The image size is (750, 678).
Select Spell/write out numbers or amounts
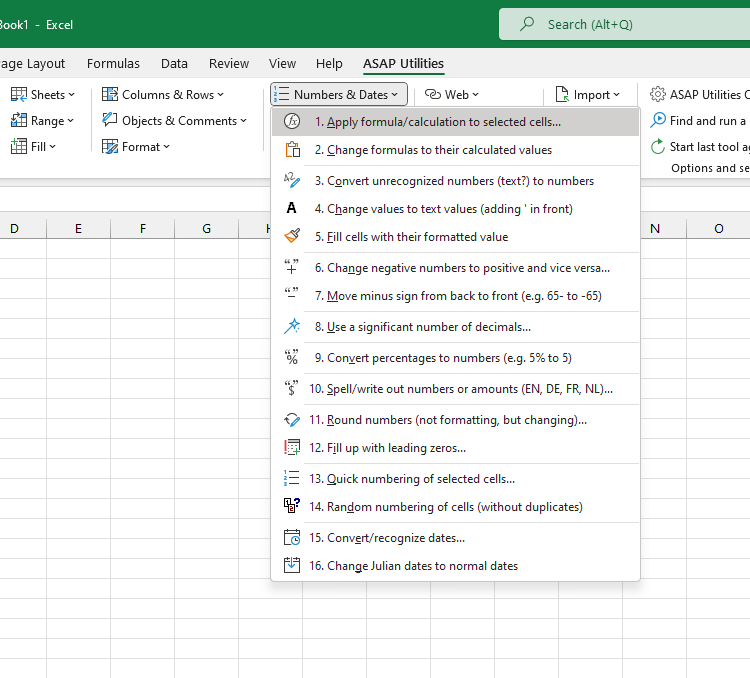455,389
